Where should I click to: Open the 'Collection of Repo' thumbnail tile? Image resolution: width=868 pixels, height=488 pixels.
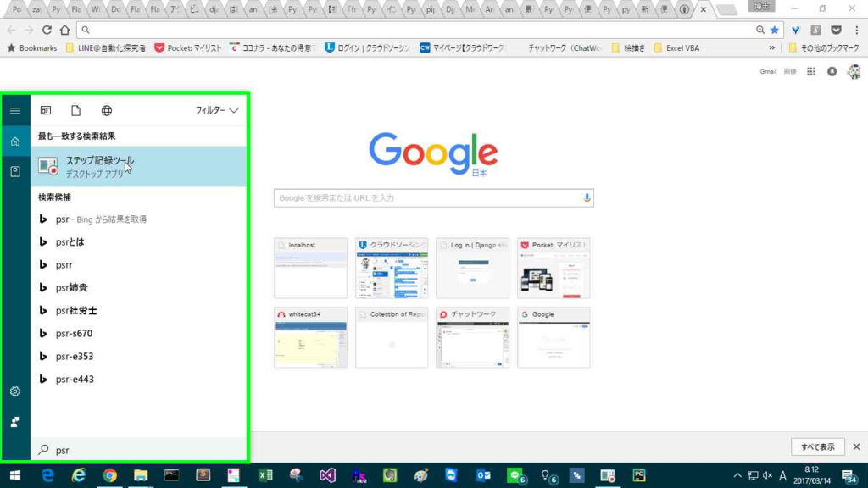(392, 337)
